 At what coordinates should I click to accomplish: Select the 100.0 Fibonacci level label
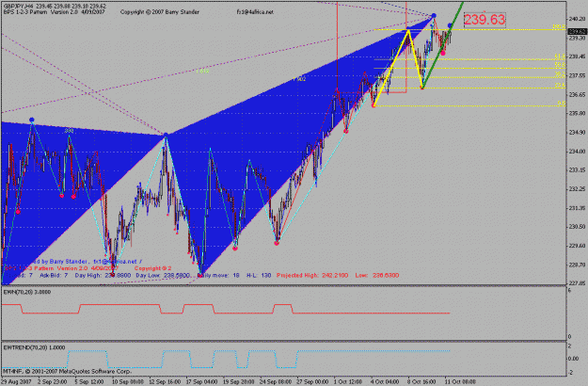click(559, 26)
